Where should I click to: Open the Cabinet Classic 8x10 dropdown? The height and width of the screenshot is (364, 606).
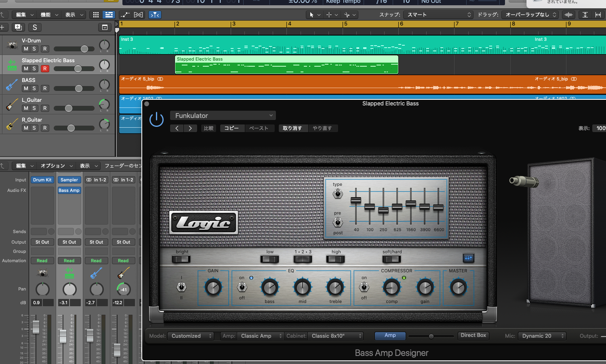336,336
